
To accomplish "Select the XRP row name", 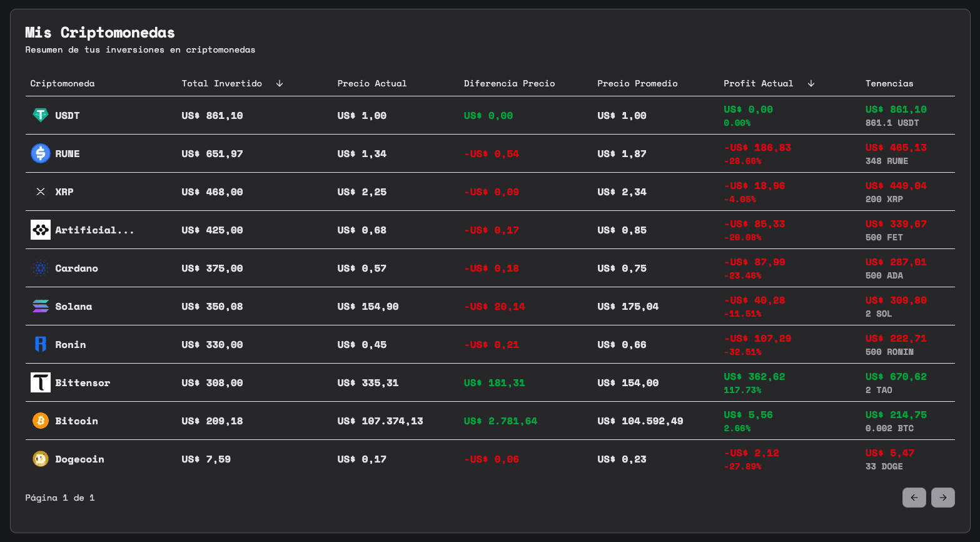I will [64, 192].
